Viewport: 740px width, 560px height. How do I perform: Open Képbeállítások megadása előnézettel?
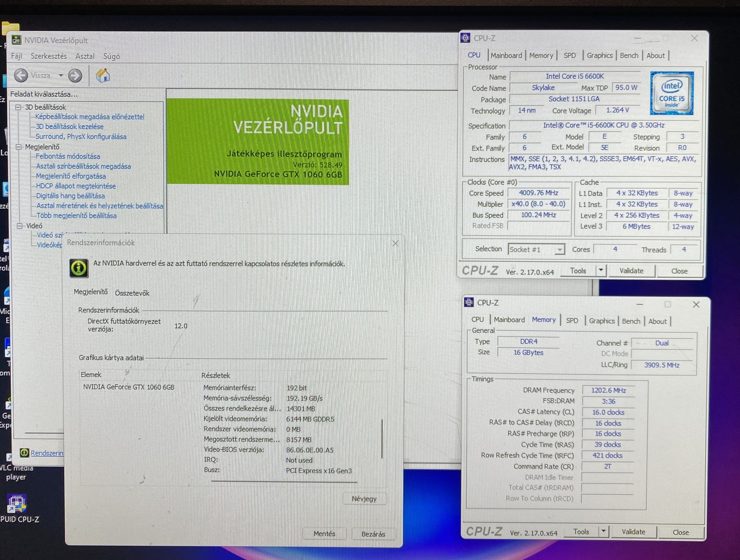click(x=90, y=116)
